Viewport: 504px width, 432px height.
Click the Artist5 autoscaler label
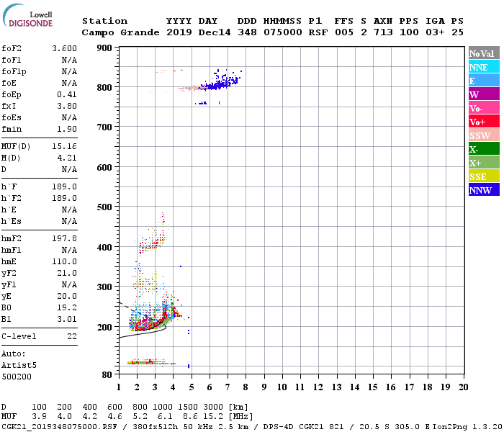(x=19, y=366)
